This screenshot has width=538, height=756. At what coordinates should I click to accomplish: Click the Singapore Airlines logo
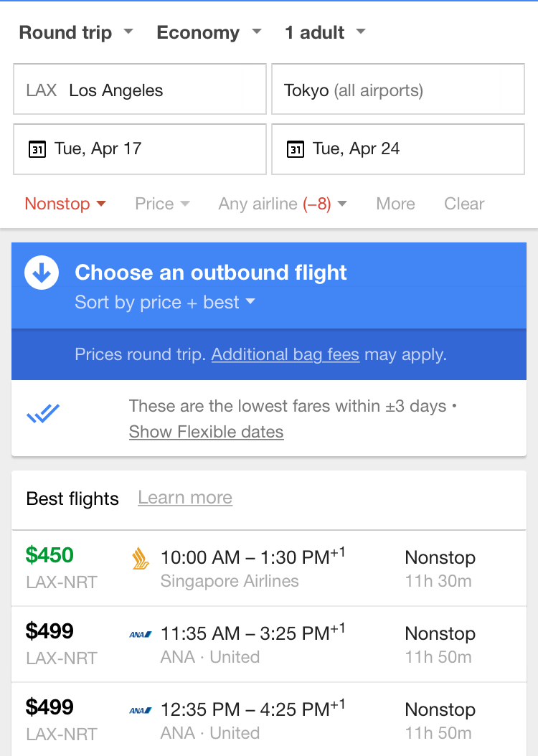tap(141, 559)
